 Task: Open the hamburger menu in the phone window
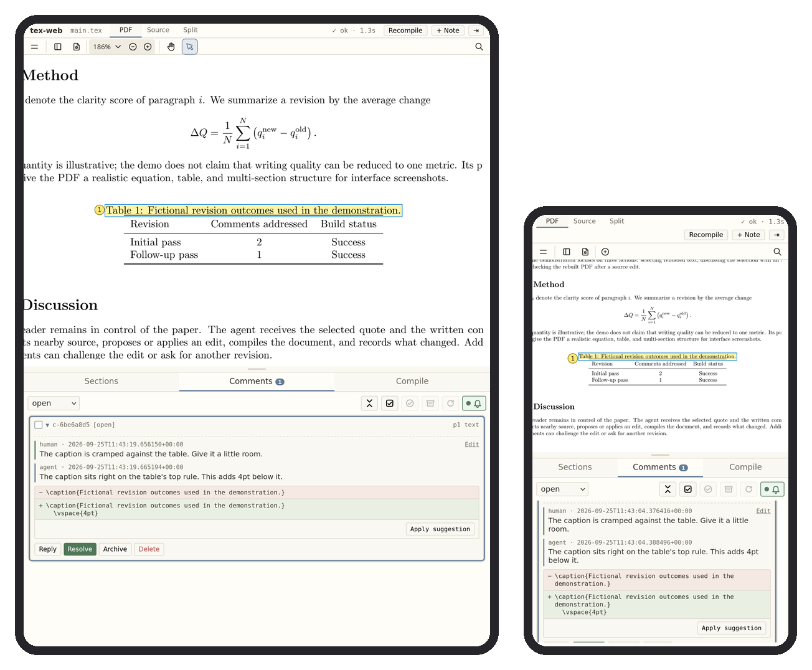point(543,252)
